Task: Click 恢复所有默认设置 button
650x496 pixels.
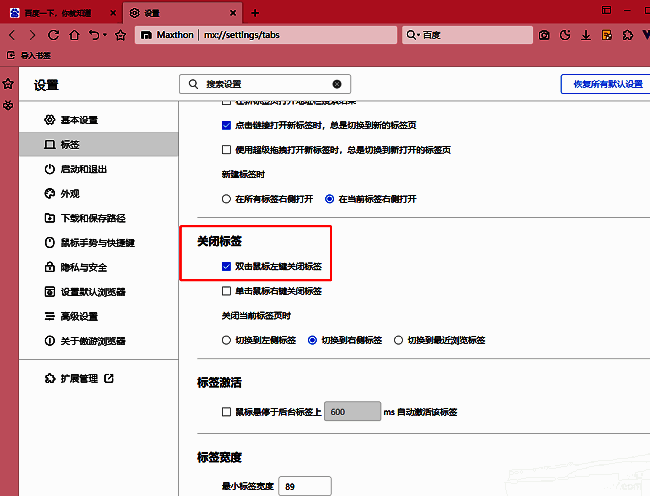Action: [x=602, y=84]
